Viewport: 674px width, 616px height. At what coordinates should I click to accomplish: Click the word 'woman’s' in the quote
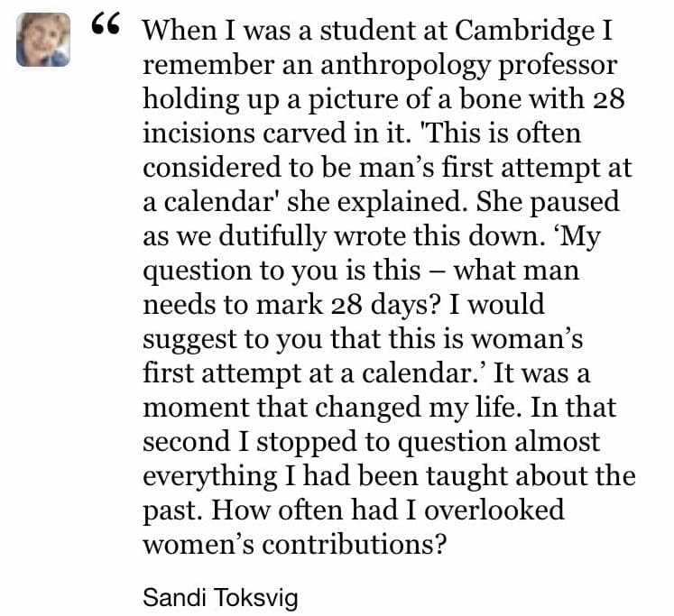tap(527, 339)
